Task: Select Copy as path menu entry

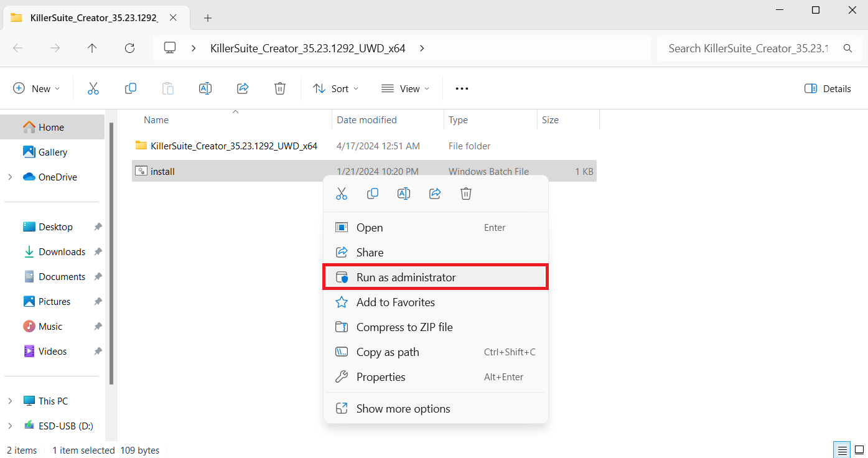Action: click(x=387, y=352)
